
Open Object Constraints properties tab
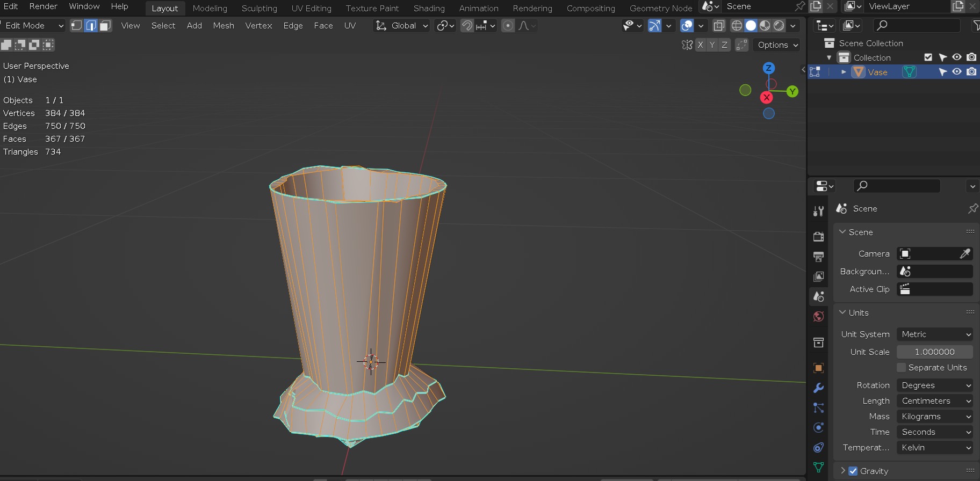(818, 448)
